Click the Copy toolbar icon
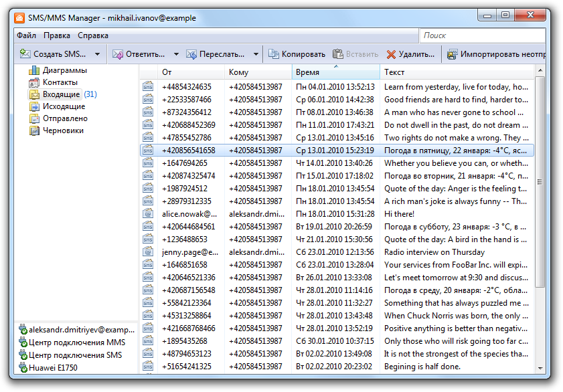Image resolution: width=563 pixels, height=392 pixels. coord(273,54)
